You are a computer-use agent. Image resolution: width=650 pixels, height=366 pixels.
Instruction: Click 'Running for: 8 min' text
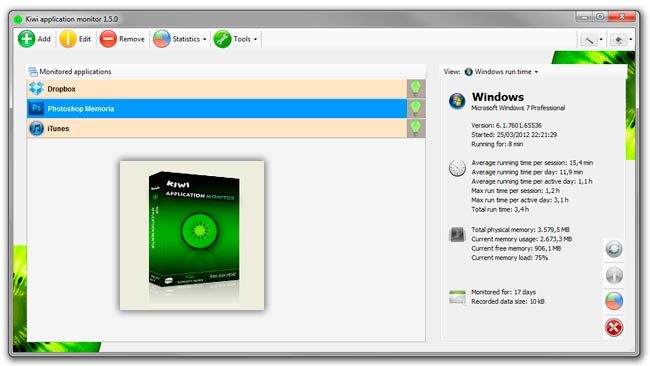tap(497, 144)
